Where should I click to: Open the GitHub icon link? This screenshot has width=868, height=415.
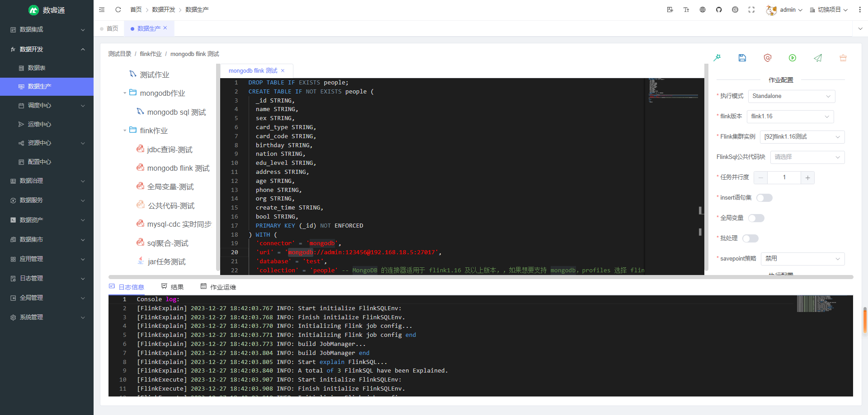(719, 9)
